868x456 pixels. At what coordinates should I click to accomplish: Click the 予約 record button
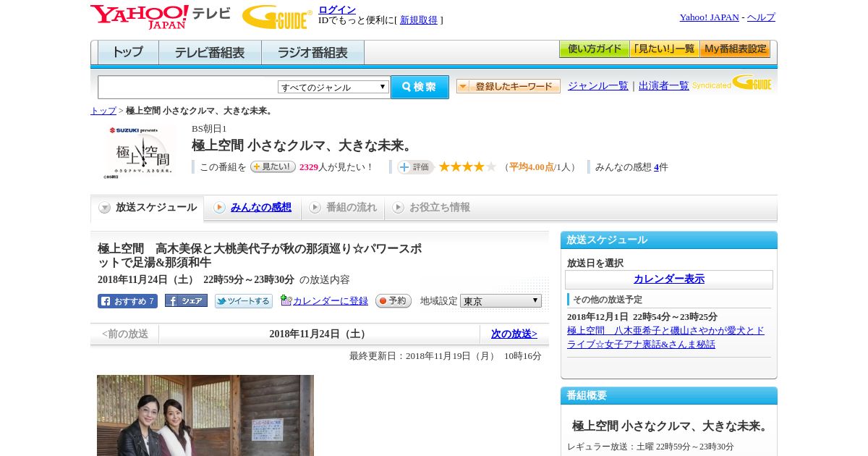point(393,301)
